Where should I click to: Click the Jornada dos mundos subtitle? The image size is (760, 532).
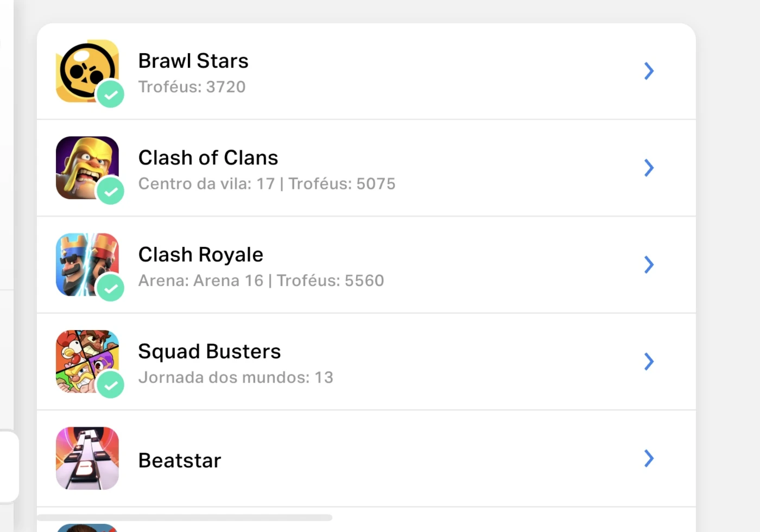(236, 377)
